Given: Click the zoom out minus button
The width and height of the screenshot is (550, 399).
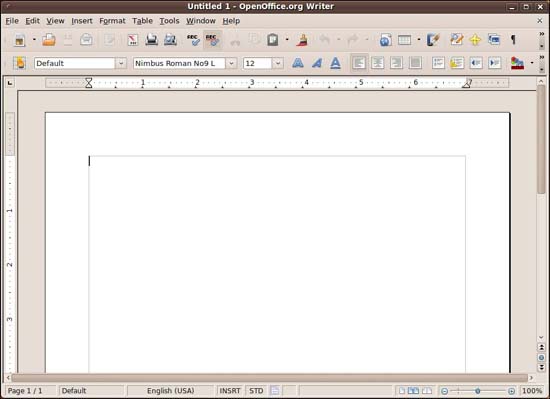Looking at the screenshot, I should point(444,391).
